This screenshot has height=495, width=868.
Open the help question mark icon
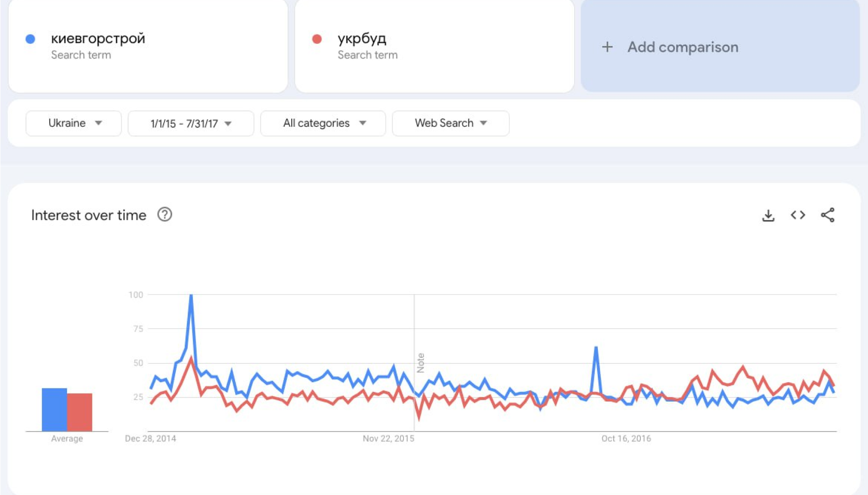click(x=164, y=215)
